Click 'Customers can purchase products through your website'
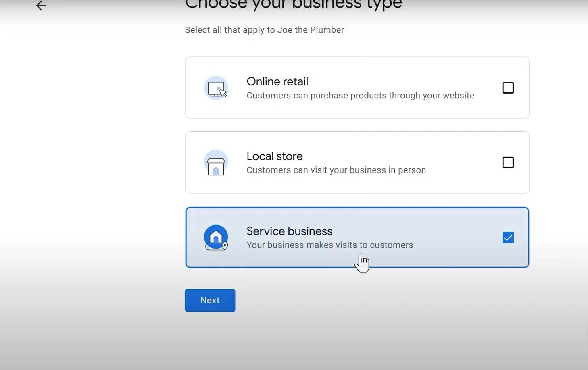 click(x=360, y=95)
